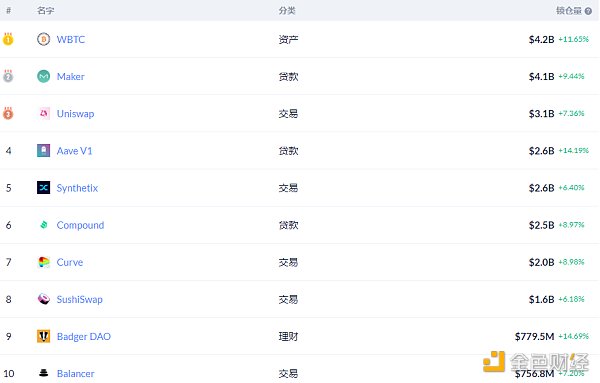
Task: Click the Badger DAO logo icon
Action: point(43,336)
